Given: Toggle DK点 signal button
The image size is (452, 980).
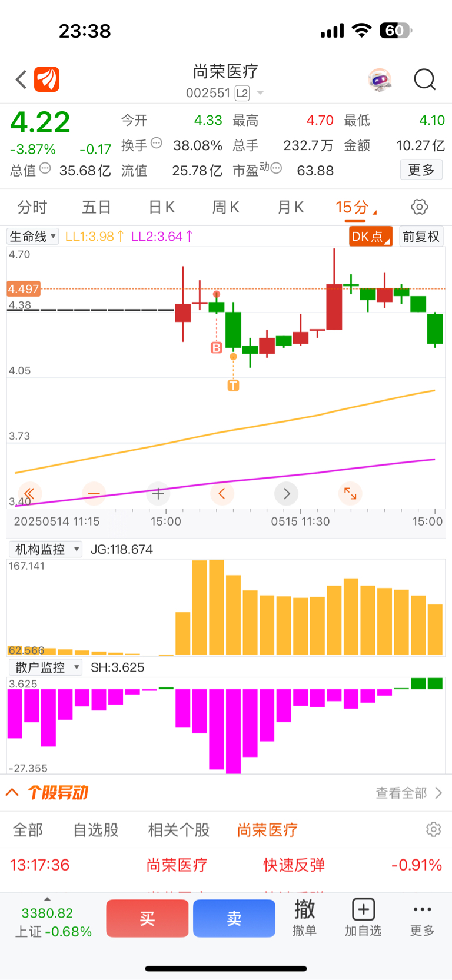Looking at the screenshot, I should pos(371,237).
